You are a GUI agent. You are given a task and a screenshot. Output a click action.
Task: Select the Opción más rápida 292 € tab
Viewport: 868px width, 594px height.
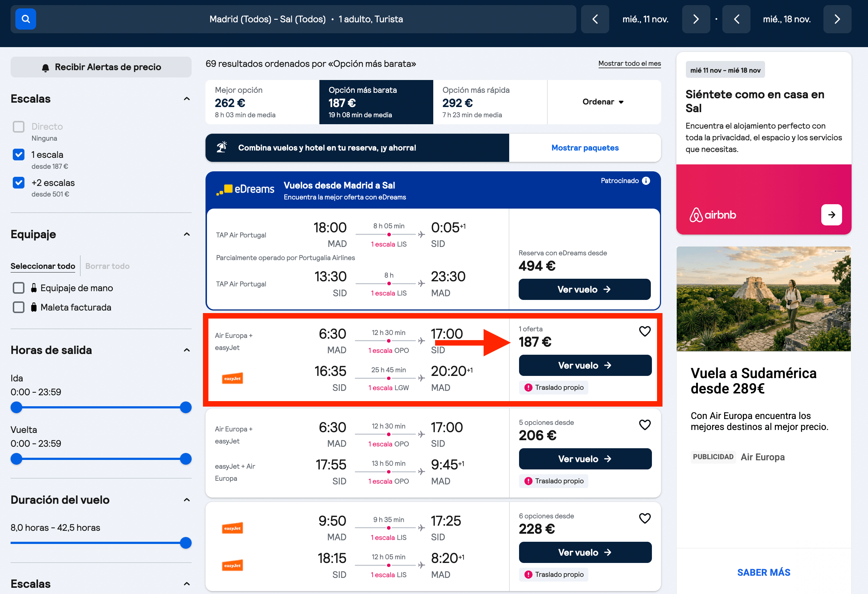click(490, 102)
